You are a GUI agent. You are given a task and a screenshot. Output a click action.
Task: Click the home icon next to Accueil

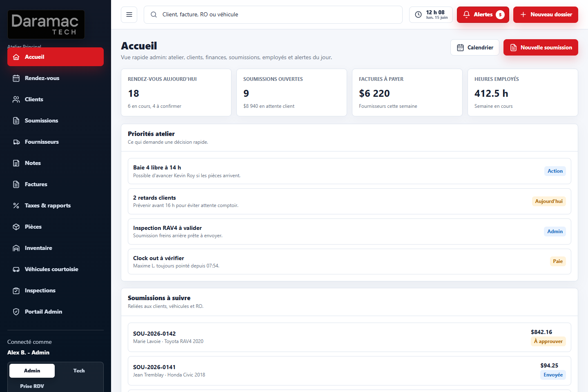pyautogui.click(x=16, y=57)
